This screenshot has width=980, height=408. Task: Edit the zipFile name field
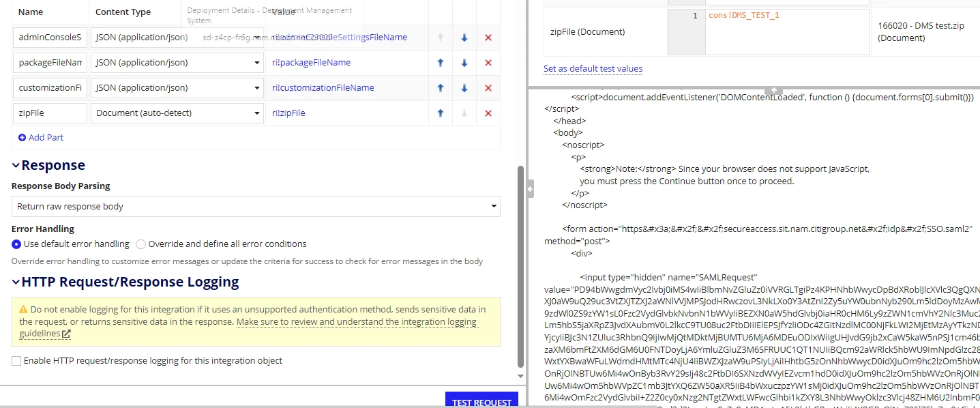coord(50,113)
